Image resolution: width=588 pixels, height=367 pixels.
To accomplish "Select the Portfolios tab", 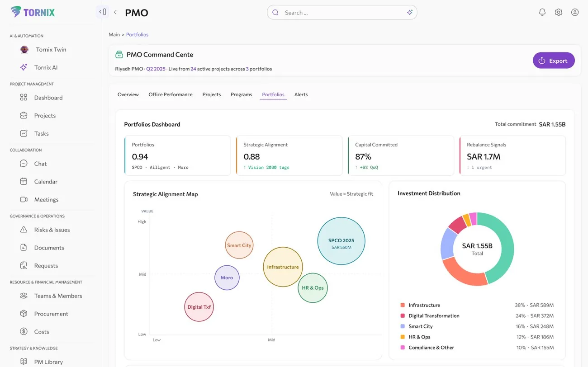I will [x=273, y=94].
